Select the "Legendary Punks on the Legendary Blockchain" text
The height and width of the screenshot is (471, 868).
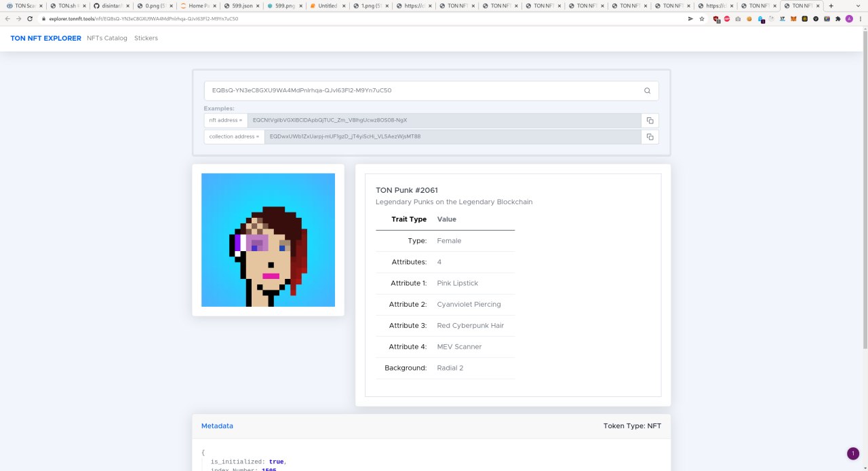pyautogui.click(x=454, y=202)
